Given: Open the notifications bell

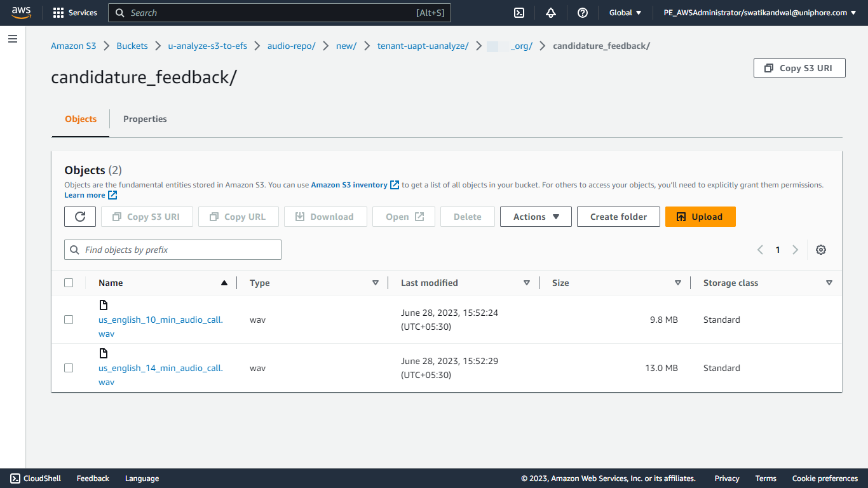Looking at the screenshot, I should [x=551, y=13].
